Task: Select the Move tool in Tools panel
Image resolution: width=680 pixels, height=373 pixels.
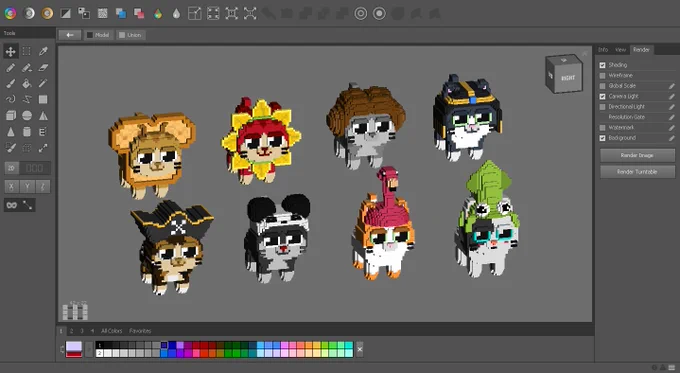Action: pyautogui.click(x=10, y=52)
